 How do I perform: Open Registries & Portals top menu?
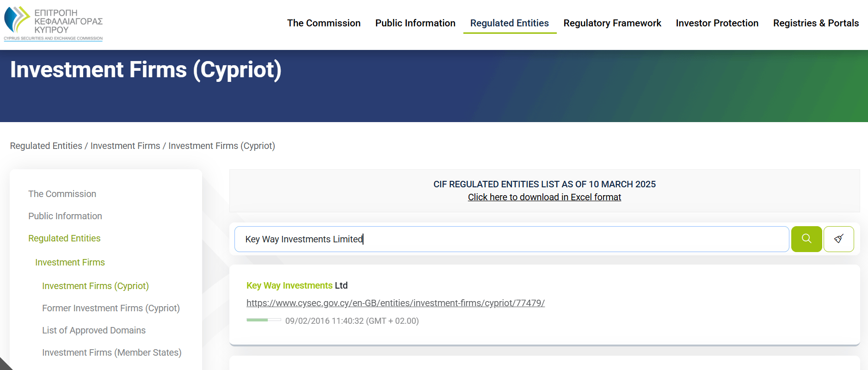816,23
